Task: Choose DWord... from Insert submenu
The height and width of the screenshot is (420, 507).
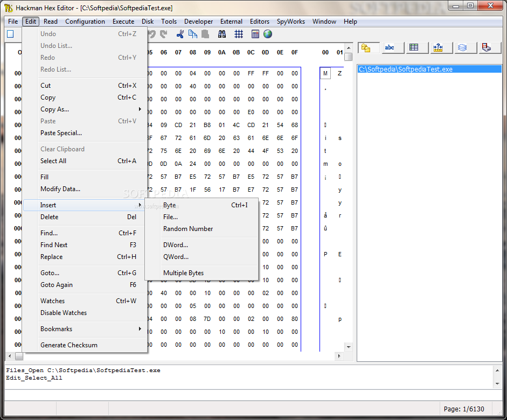Action: point(202,245)
